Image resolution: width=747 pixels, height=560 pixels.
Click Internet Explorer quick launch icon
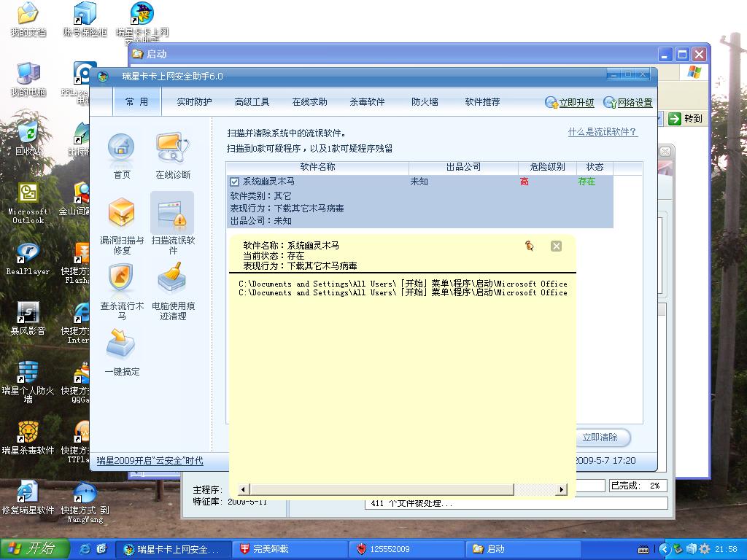(85, 548)
